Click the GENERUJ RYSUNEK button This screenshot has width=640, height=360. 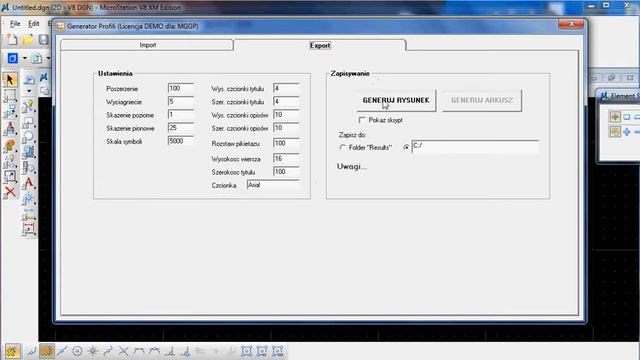tap(396, 100)
